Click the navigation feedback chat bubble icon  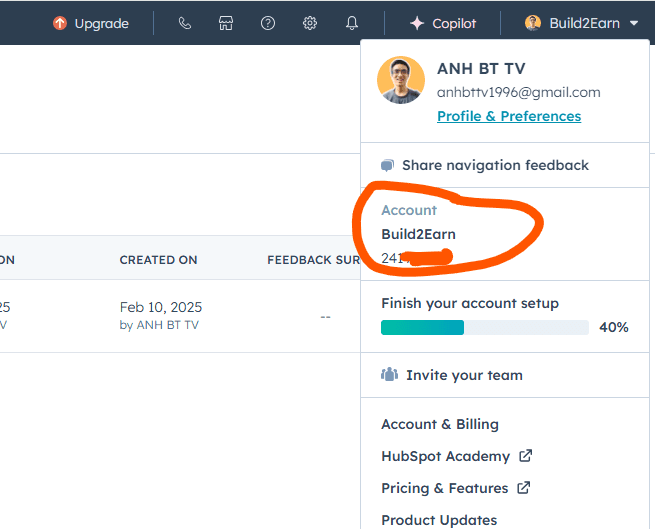[387, 165]
